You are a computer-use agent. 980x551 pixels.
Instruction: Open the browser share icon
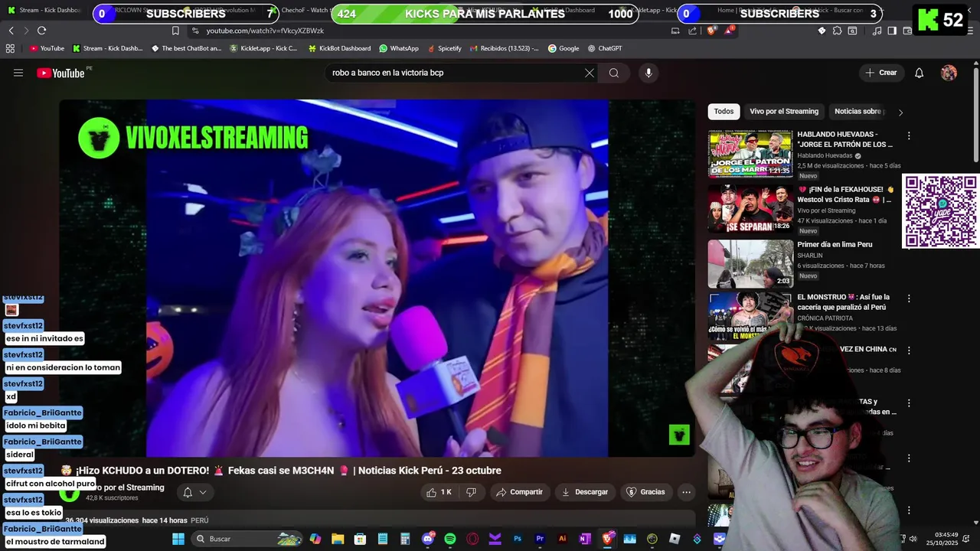(693, 31)
